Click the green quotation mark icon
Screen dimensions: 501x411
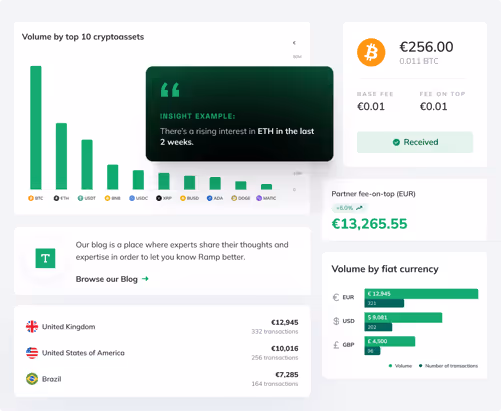pyautogui.click(x=170, y=90)
